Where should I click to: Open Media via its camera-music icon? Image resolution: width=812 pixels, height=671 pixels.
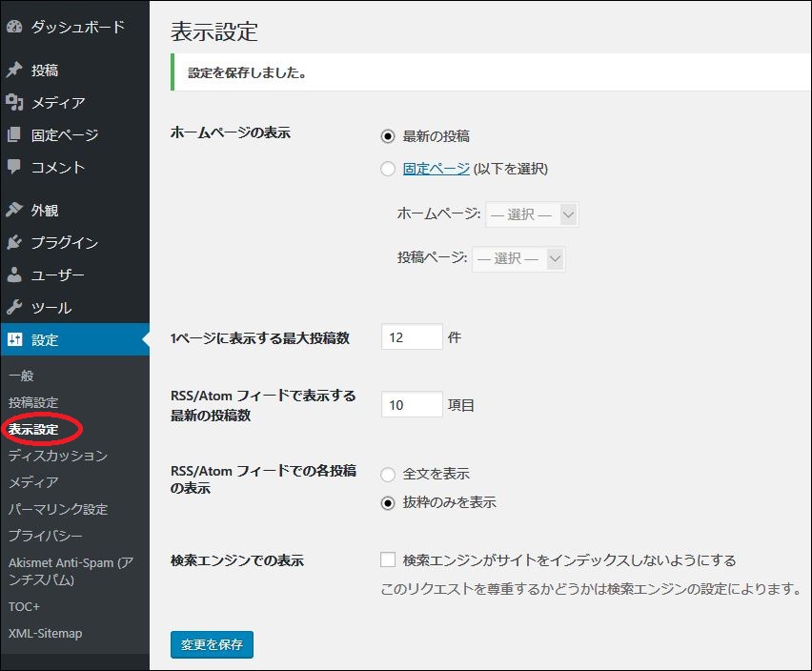[14, 102]
